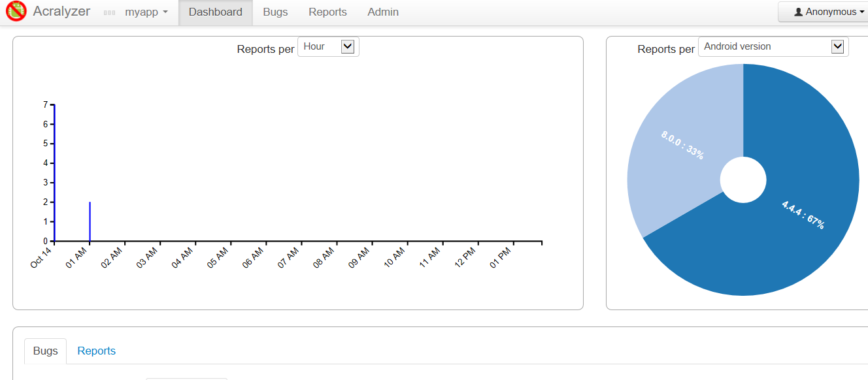Click the Acralyzer brand link
Screen dimensions: 868x380
(x=61, y=12)
